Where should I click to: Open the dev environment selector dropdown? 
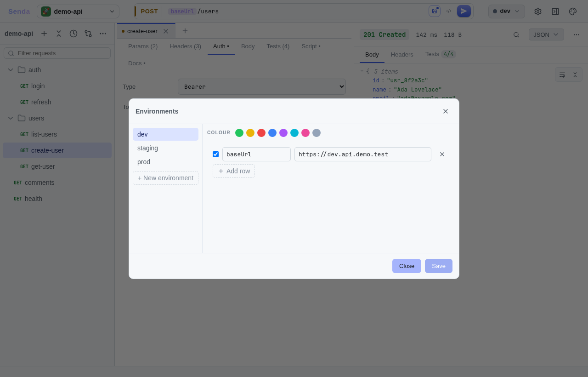(x=507, y=11)
